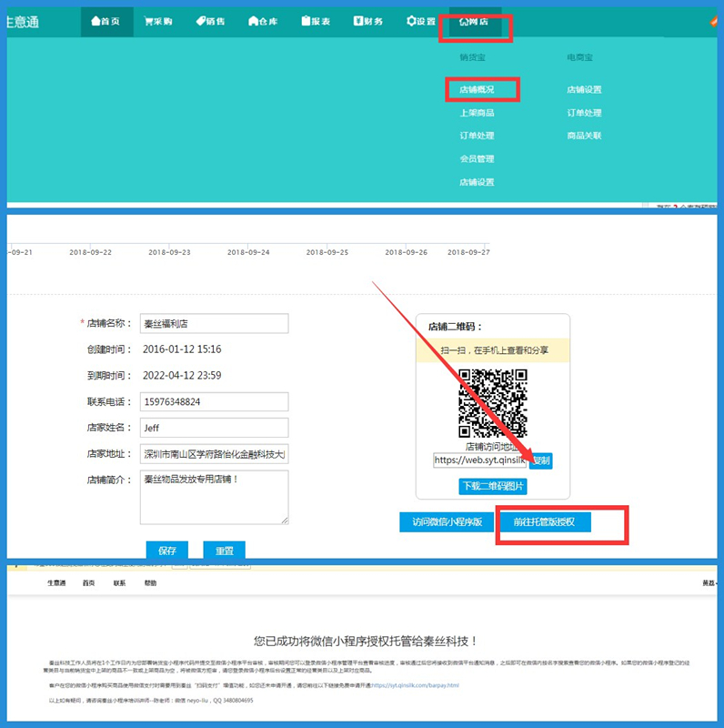
Task: Click the 2018-09-27 chart axis label
Action: pyautogui.click(x=468, y=252)
